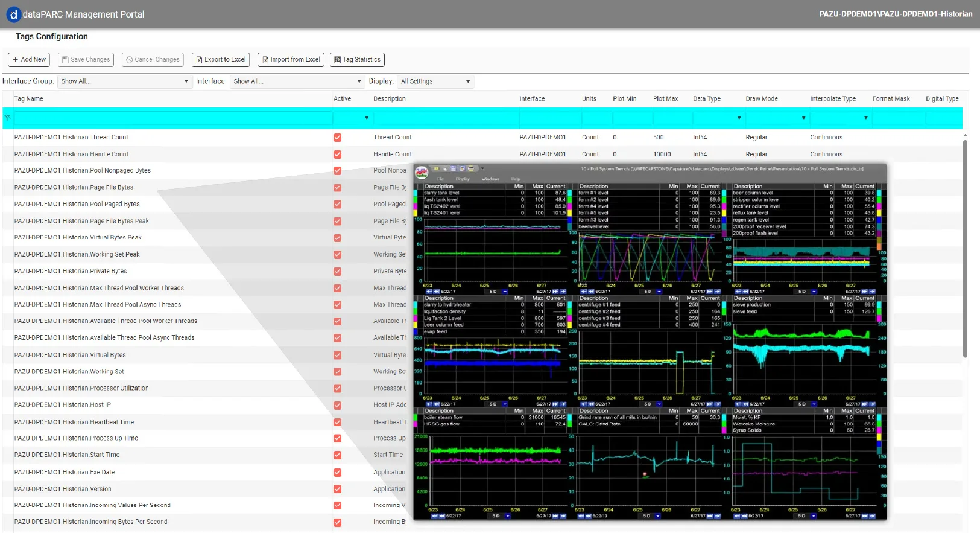This screenshot has height=533, width=980.
Task: Click the Tag Name filter input field
Action: point(173,118)
